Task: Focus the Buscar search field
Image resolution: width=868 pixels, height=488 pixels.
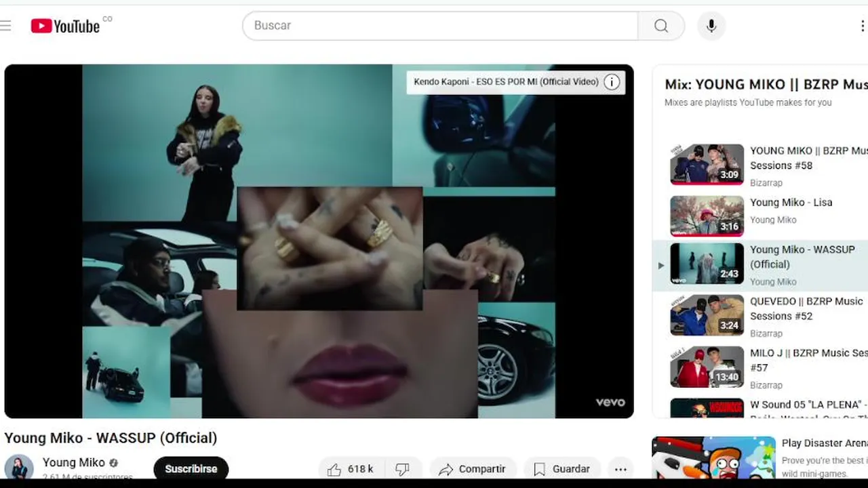Action: [440, 26]
